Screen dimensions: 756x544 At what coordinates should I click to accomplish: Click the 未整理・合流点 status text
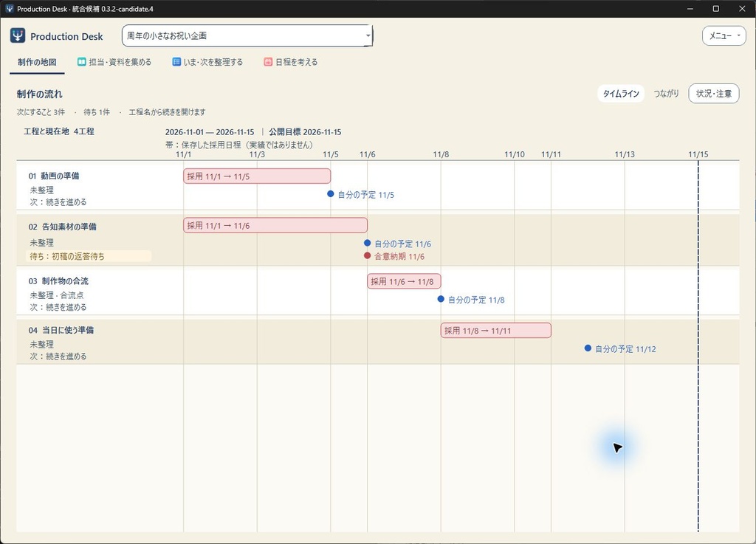click(x=57, y=295)
